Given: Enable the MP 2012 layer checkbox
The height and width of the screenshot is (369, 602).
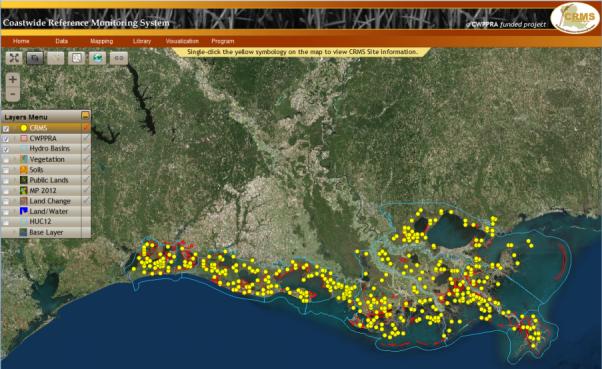Looking at the screenshot, I should [x=6, y=191].
